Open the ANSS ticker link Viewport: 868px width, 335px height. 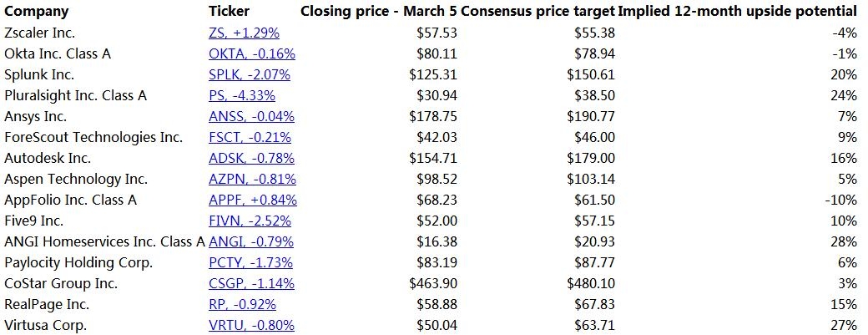point(251,117)
